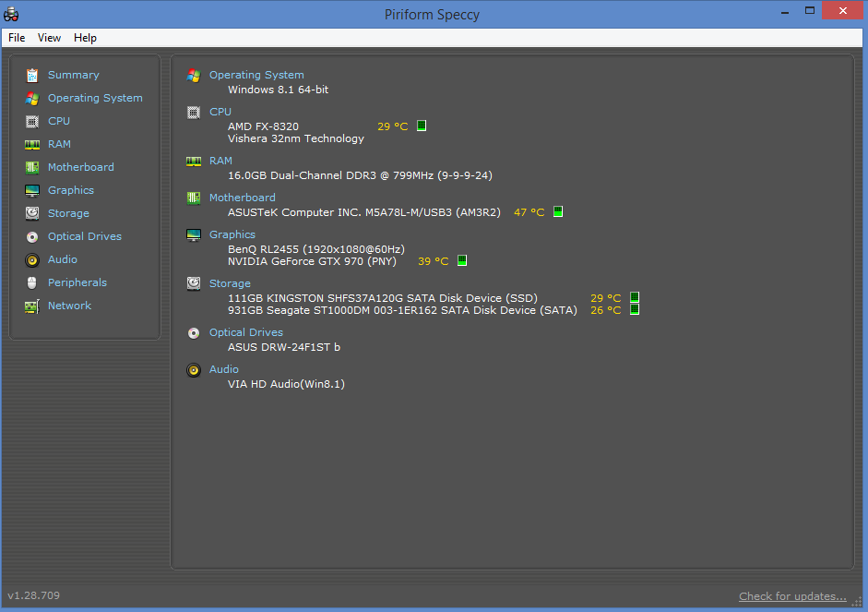868x612 pixels.
Task: Open Optical Drives sidebar section
Action: point(85,236)
